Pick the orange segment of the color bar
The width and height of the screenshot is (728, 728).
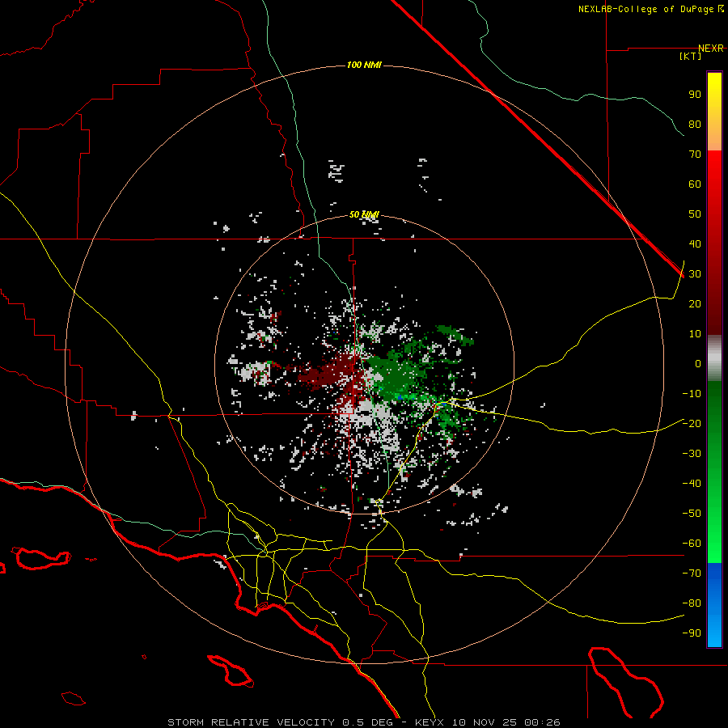[714, 139]
